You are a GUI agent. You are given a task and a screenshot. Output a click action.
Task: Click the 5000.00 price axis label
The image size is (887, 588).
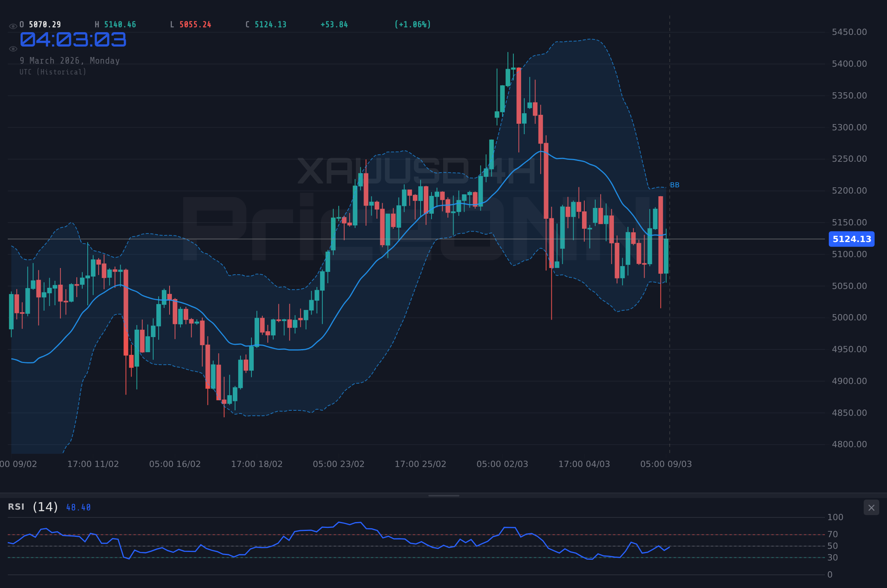[x=849, y=317]
